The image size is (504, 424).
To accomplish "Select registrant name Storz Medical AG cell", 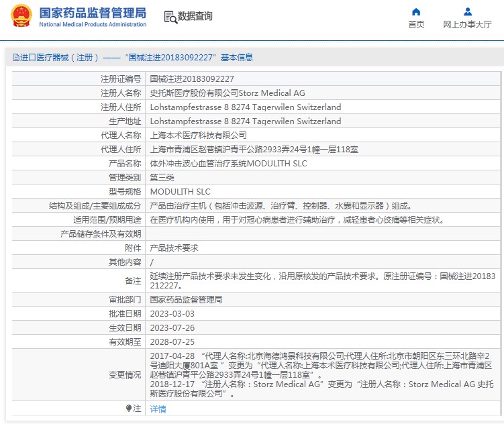I will click(228, 93).
